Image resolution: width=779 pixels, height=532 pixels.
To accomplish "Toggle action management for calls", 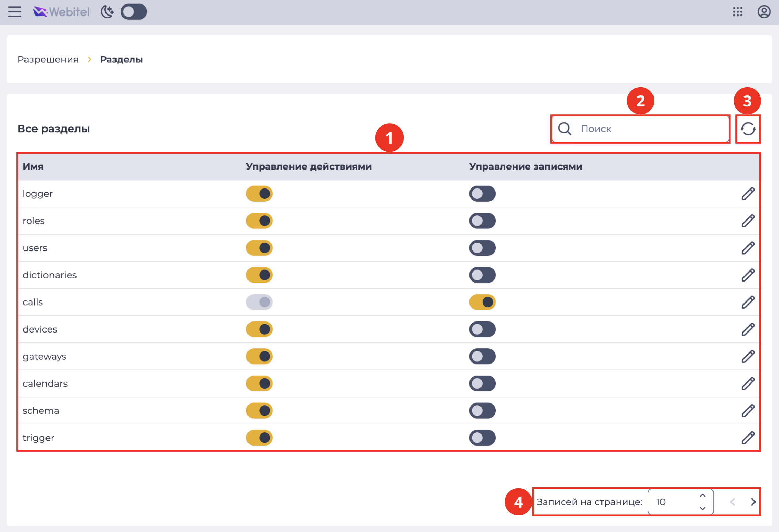I will click(259, 302).
